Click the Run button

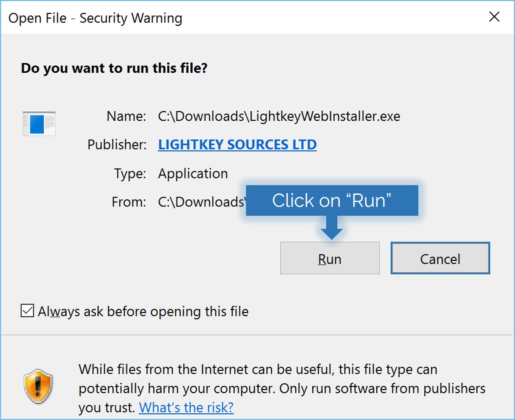click(330, 258)
